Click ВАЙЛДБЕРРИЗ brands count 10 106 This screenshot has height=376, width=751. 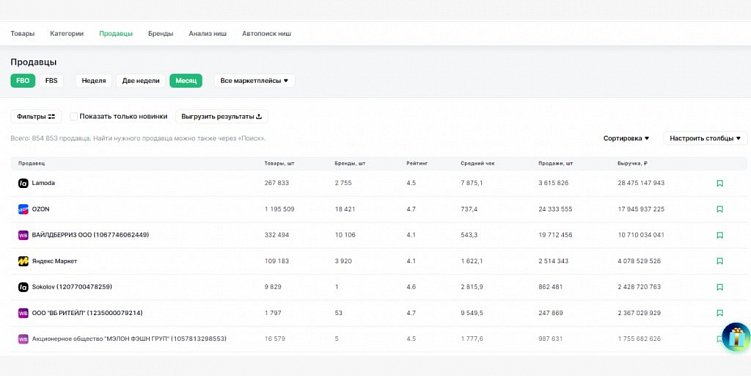pos(345,235)
